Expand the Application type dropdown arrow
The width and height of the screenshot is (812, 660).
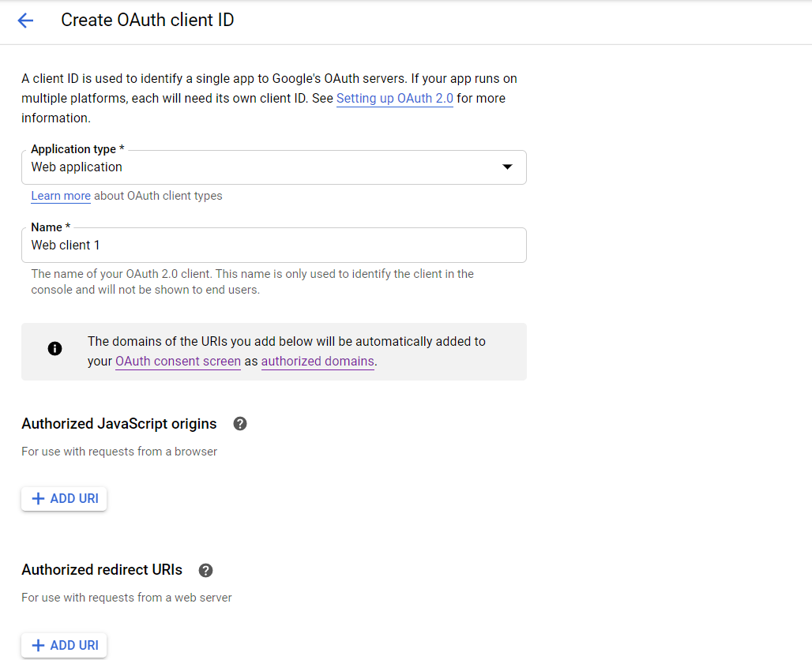pos(507,167)
